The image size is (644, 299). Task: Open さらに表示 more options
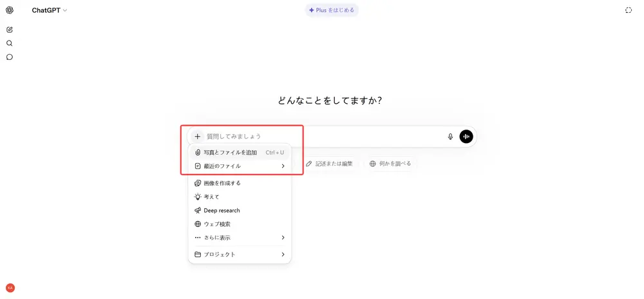[x=240, y=237]
